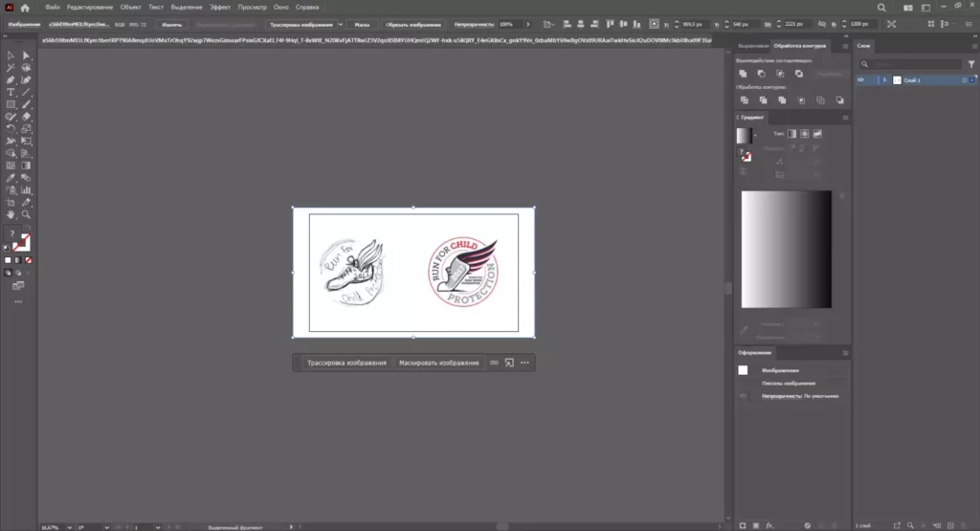This screenshot has height=531, width=980.
Task: Click Маскировать изображение button
Action: point(439,363)
